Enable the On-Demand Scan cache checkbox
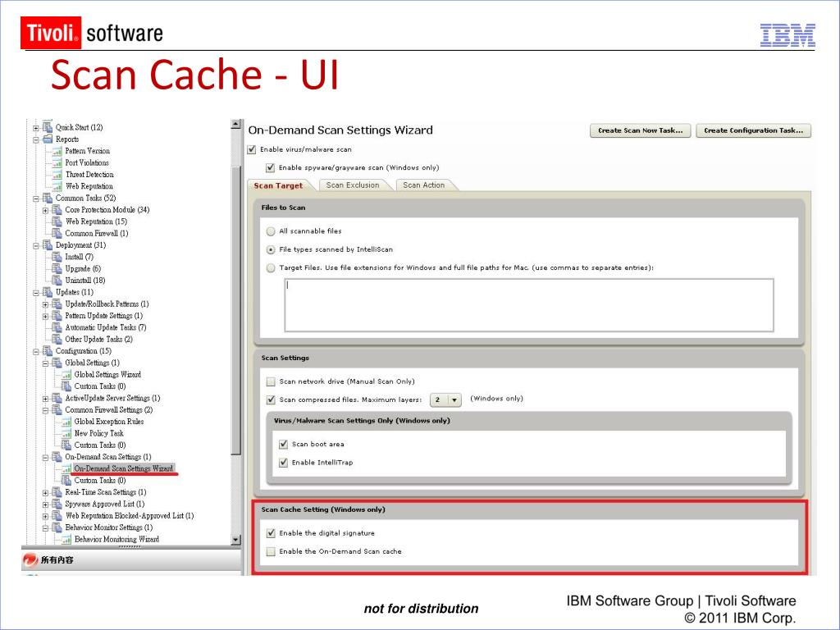 click(x=271, y=551)
